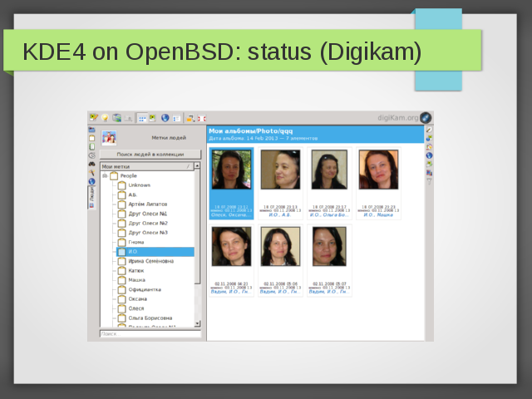Click the Поиск search field below tag tree
The width and height of the screenshot is (532, 399).
click(x=150, y=334)
